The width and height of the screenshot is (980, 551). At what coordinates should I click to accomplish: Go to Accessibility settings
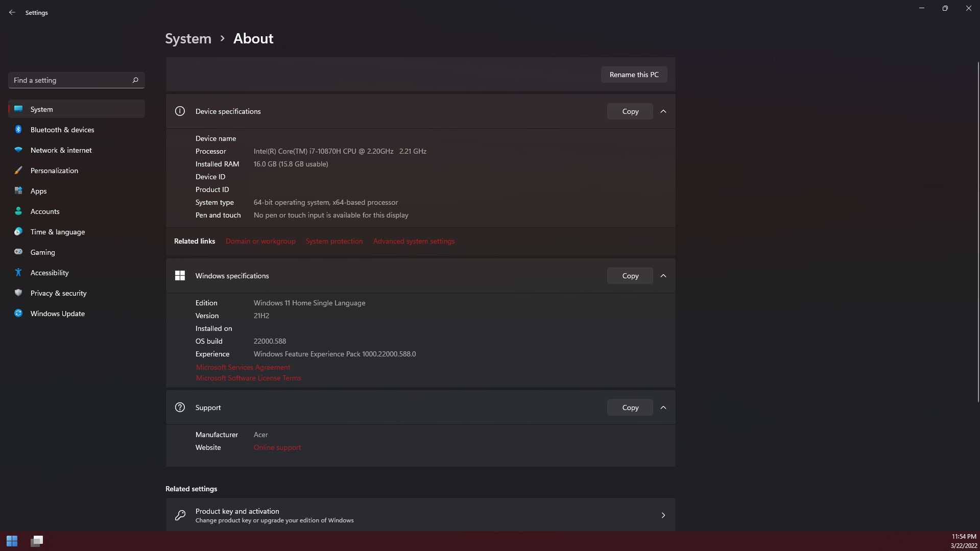(49, 273)
